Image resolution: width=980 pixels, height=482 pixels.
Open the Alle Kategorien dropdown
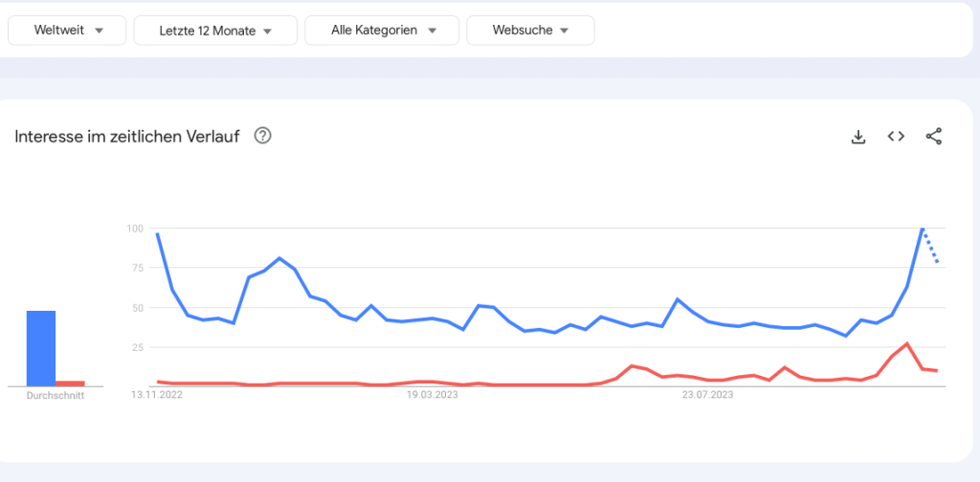click(x=382, y=31)
